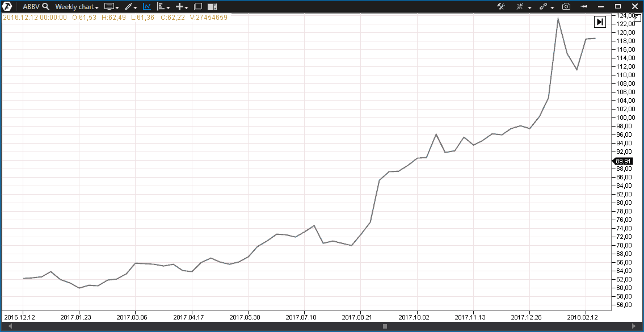Viewport: 644px width, 332px height.
Task: Click the ABBV ticker symbol
Action: pos(31,7)
